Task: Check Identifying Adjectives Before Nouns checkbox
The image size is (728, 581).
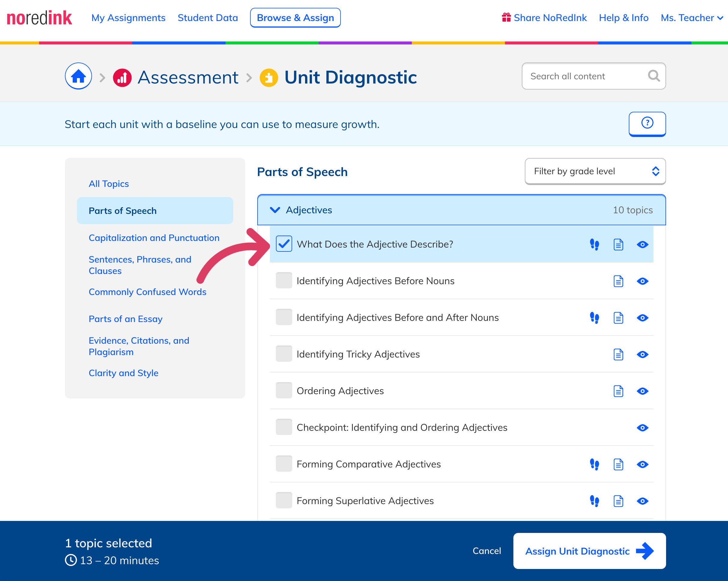Action: click(x=284, y=280)
